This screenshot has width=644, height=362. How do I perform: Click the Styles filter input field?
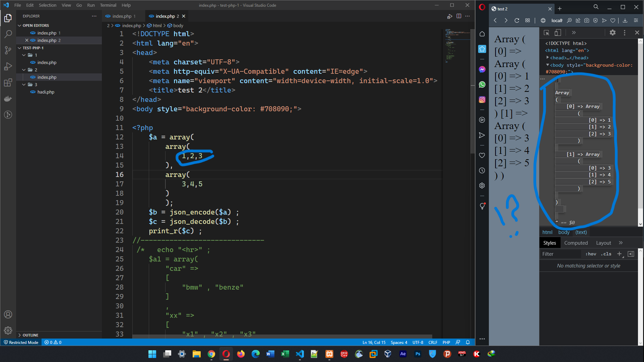[x=560, y=254]
